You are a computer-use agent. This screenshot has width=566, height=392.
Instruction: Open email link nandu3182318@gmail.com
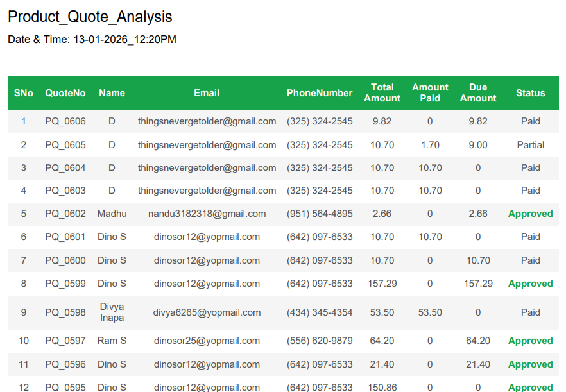(x=207, y=214)
